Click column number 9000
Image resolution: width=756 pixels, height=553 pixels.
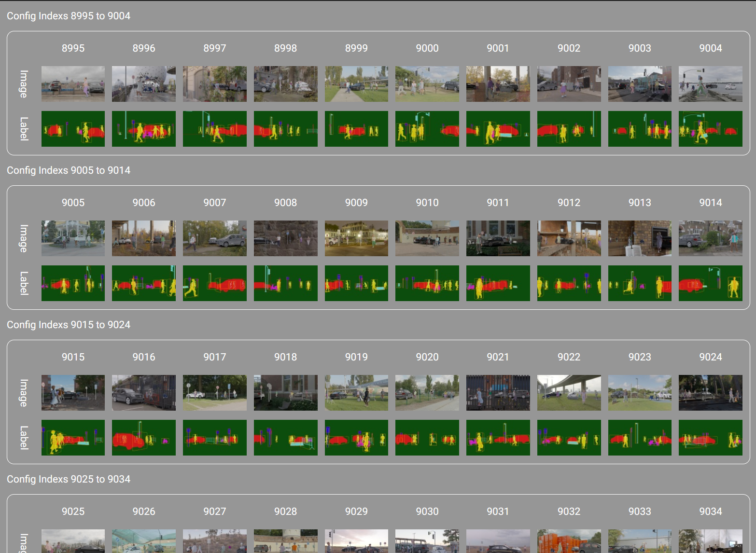[427, 48]
